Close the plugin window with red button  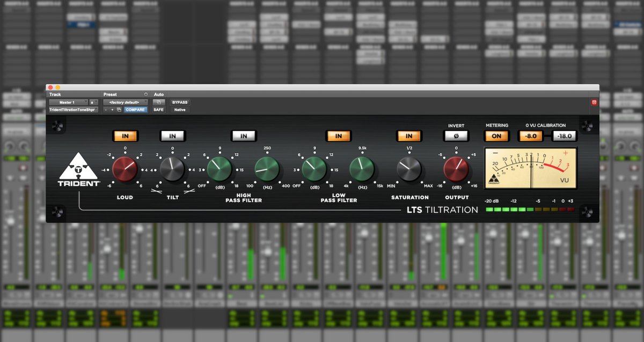(x=50, y=87)
